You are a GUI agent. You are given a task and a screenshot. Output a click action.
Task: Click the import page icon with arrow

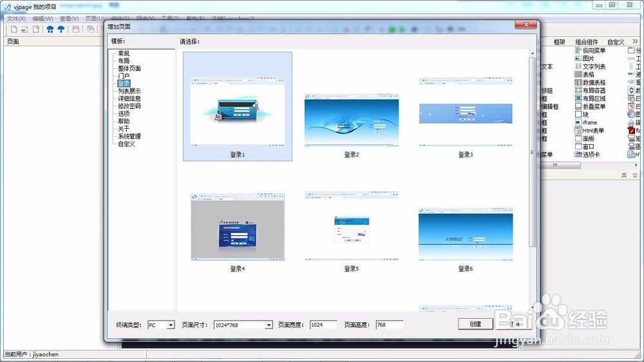(x=24, y=29)
